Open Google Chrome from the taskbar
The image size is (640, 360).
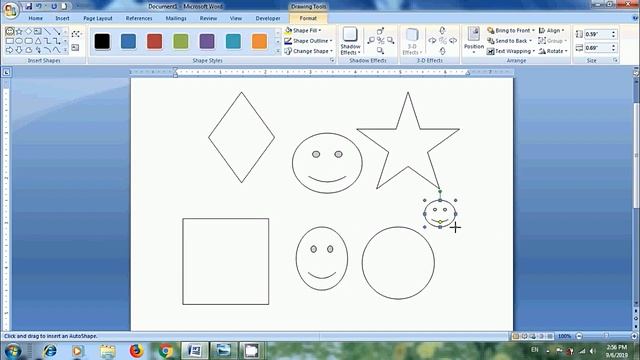pyautogui.click(x=165, y=351)
